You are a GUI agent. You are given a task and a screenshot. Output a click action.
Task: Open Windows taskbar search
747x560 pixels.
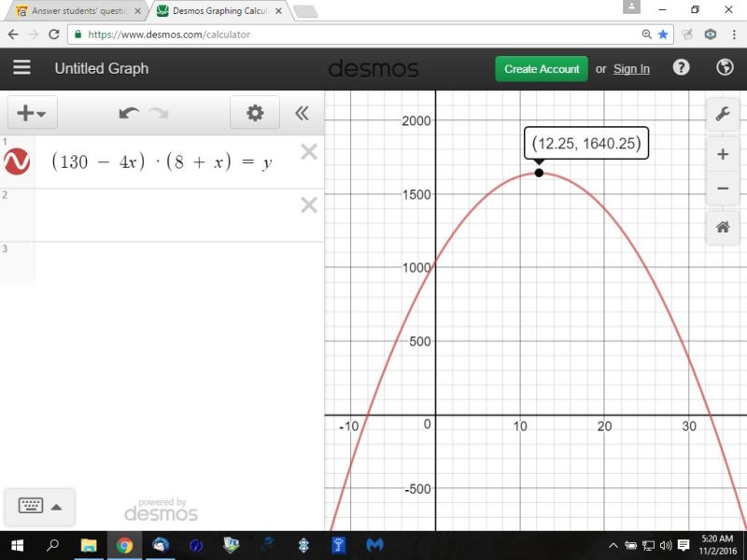tap(52, 545)
